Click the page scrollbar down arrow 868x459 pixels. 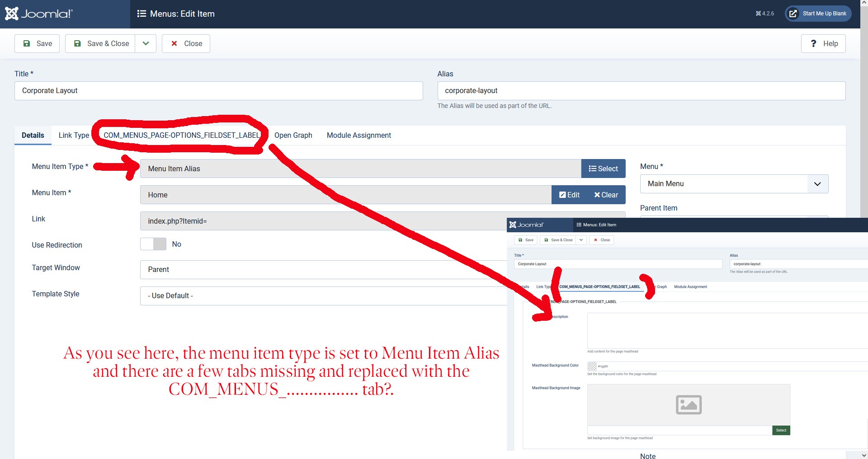click(x=863, y=455)
